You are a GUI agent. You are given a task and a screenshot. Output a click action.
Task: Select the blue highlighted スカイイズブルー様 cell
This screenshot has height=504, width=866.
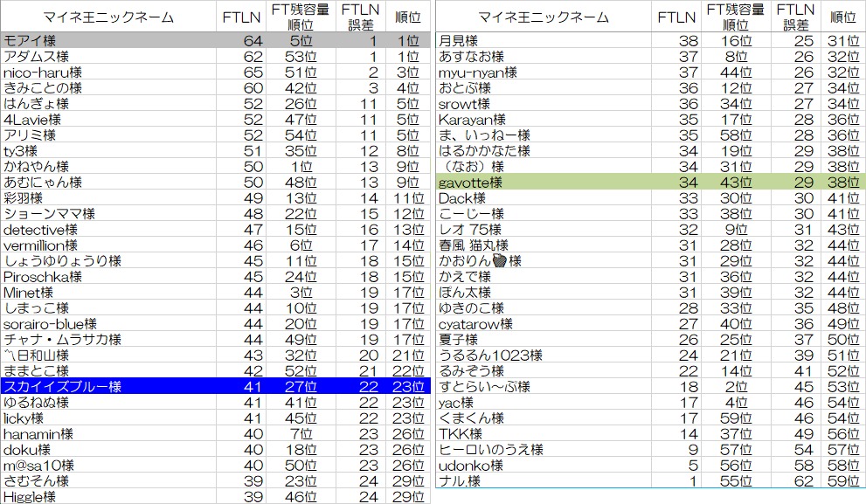[108, 387]
